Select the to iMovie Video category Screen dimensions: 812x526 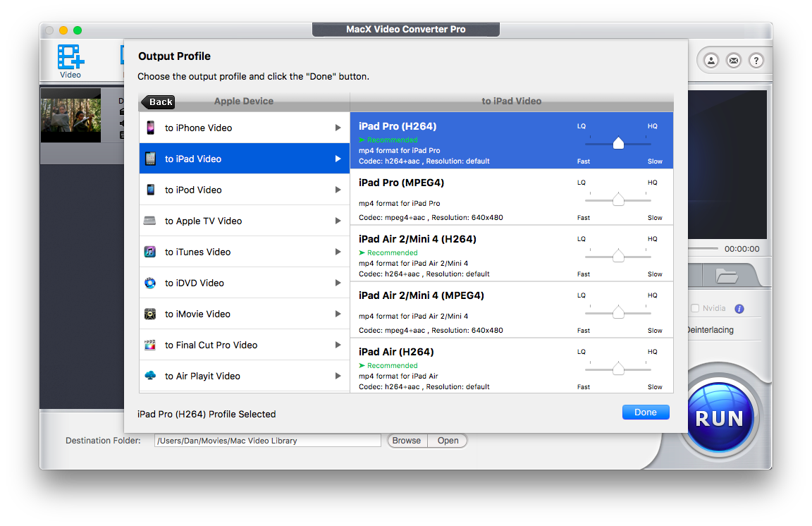245,314
